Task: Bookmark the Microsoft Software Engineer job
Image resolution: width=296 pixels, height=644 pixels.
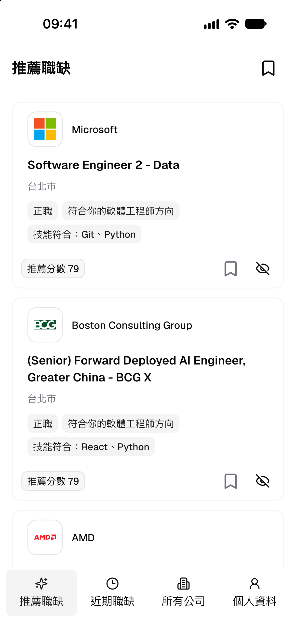Action: click(x=230, y=269)
